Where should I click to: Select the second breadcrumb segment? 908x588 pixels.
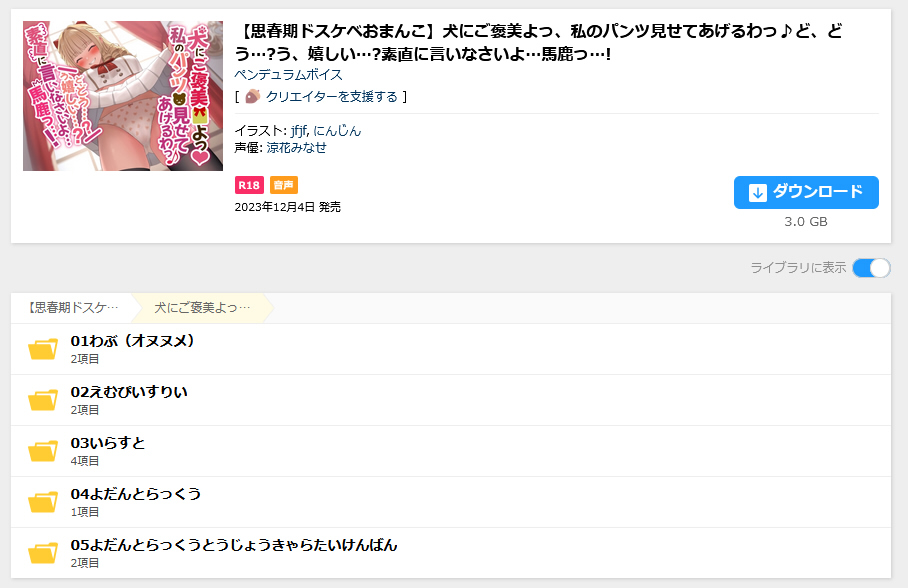point(202,308)
